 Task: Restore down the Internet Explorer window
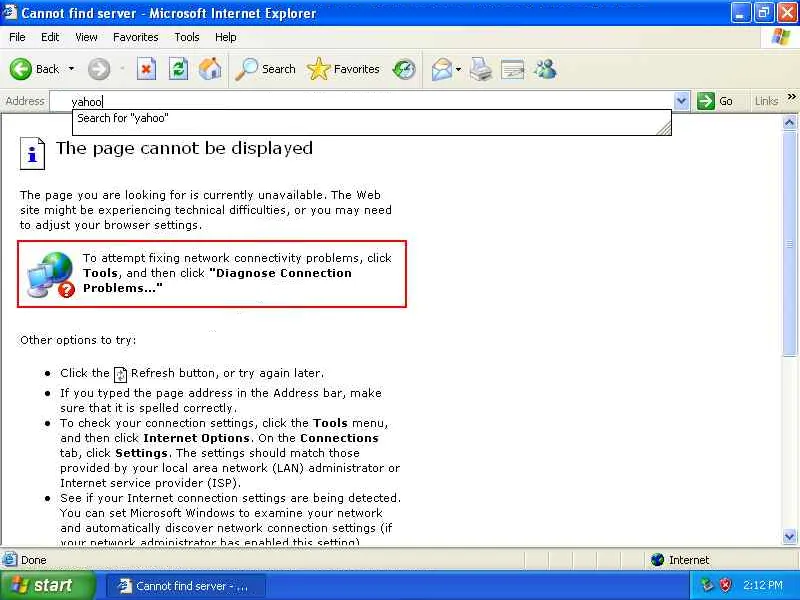tap(763, 13)
